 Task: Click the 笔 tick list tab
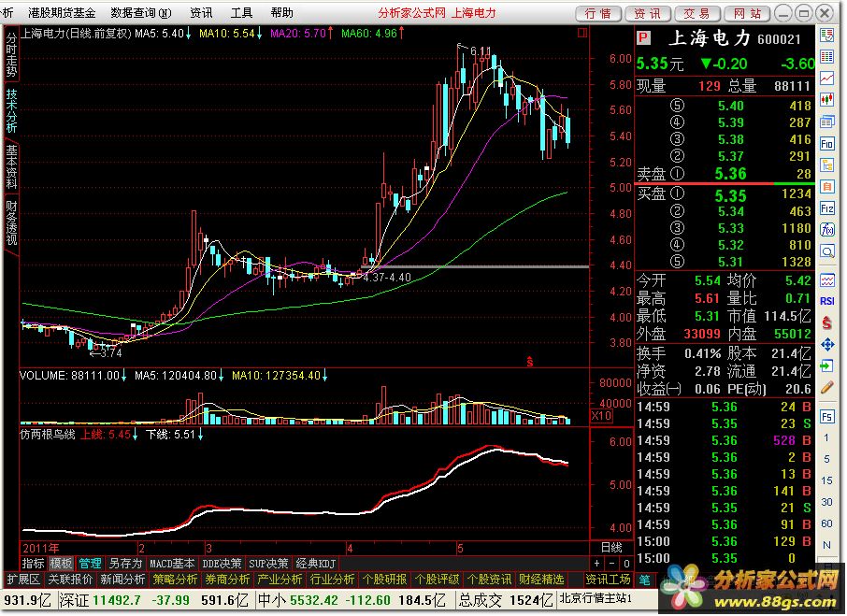click(645, 580)
